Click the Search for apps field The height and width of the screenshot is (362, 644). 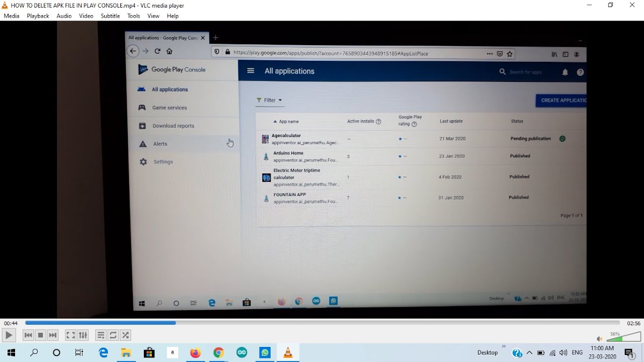point(526,72)
